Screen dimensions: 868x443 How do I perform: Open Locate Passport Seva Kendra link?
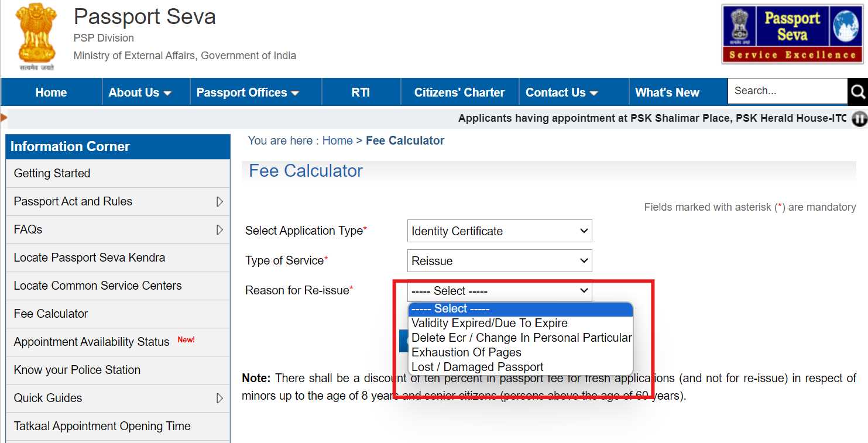point(118,257)
